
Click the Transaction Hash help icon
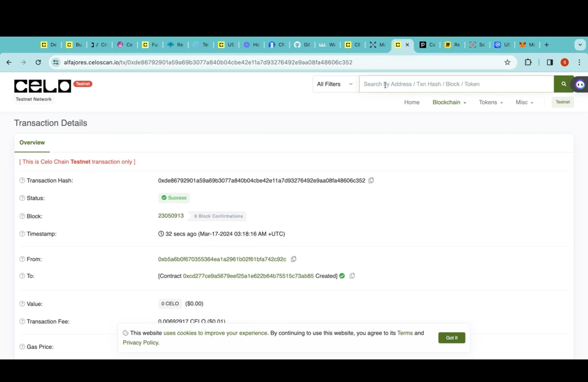[x=22, y=180]
